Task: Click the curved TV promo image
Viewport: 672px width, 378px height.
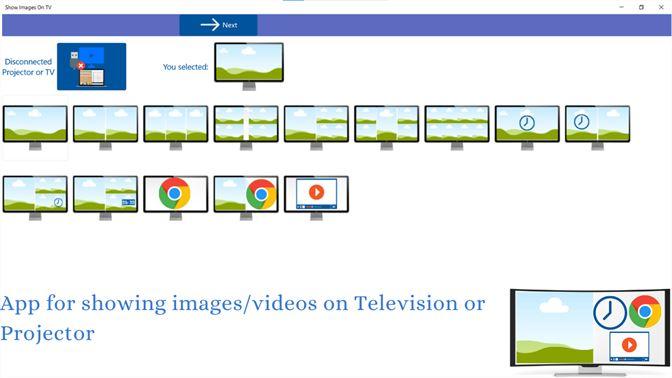Action: coord(590,332)
